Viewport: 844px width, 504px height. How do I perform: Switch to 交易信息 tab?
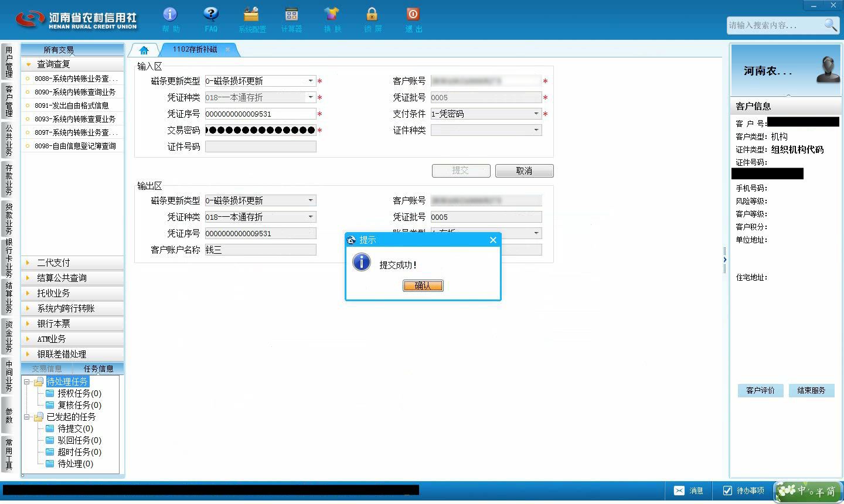47,369
